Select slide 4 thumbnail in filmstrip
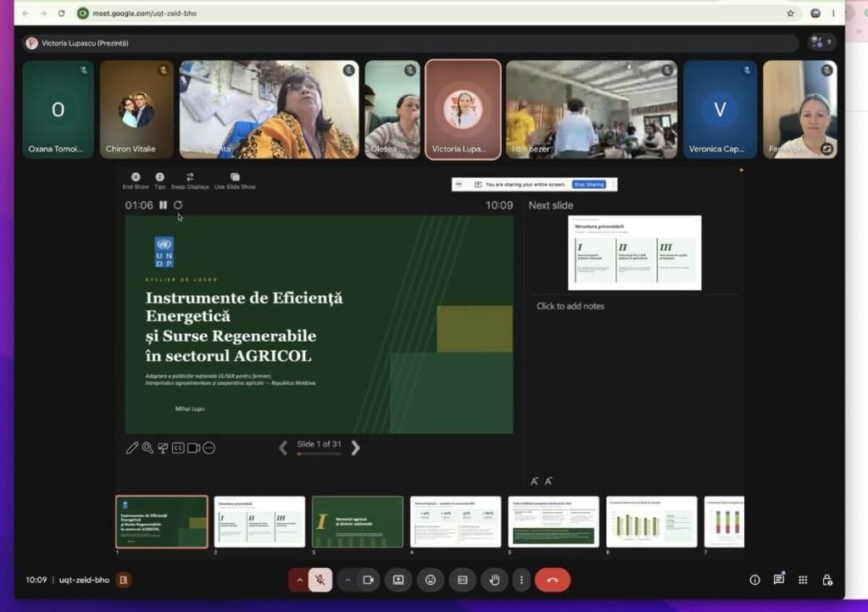 (x=455, y=522)
